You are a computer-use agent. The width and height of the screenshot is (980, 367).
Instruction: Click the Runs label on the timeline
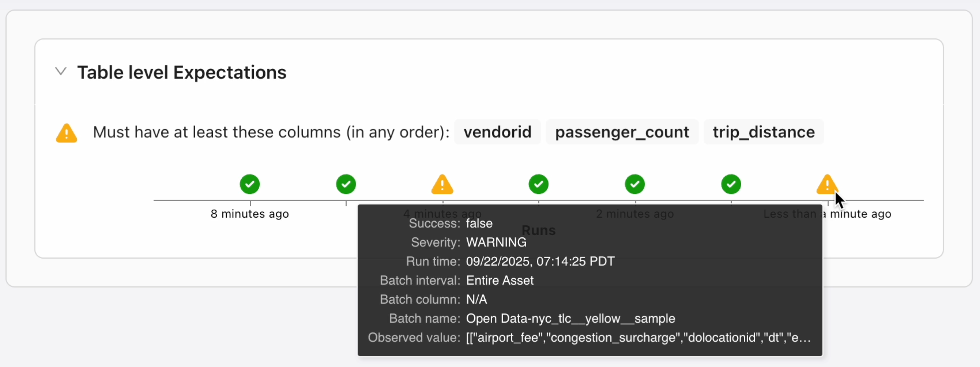(538, 230)
